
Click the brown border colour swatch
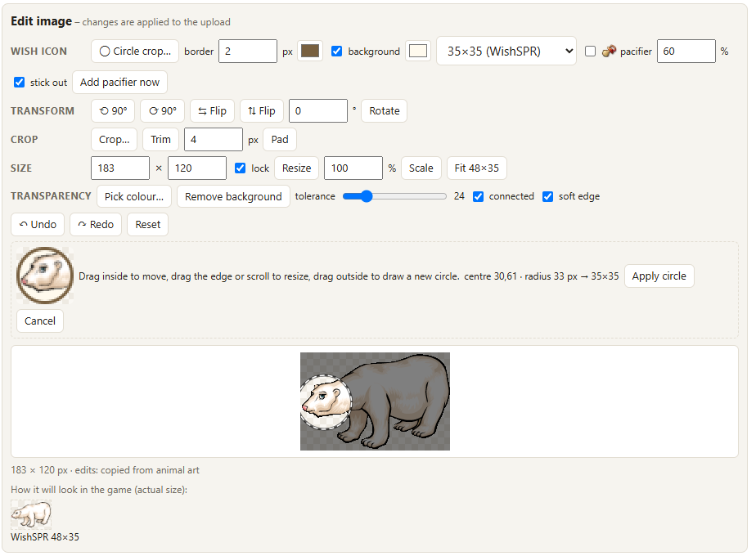point(310,51)
